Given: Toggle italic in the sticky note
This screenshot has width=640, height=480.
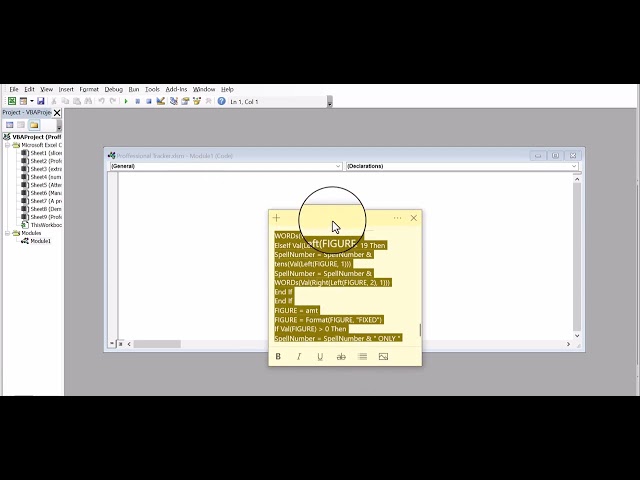Looking at the screenshot, I should [299, 356].
